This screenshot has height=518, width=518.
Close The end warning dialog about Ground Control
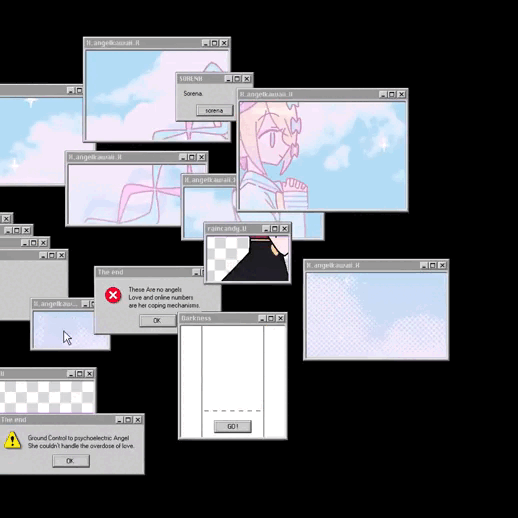pos(138,420)
